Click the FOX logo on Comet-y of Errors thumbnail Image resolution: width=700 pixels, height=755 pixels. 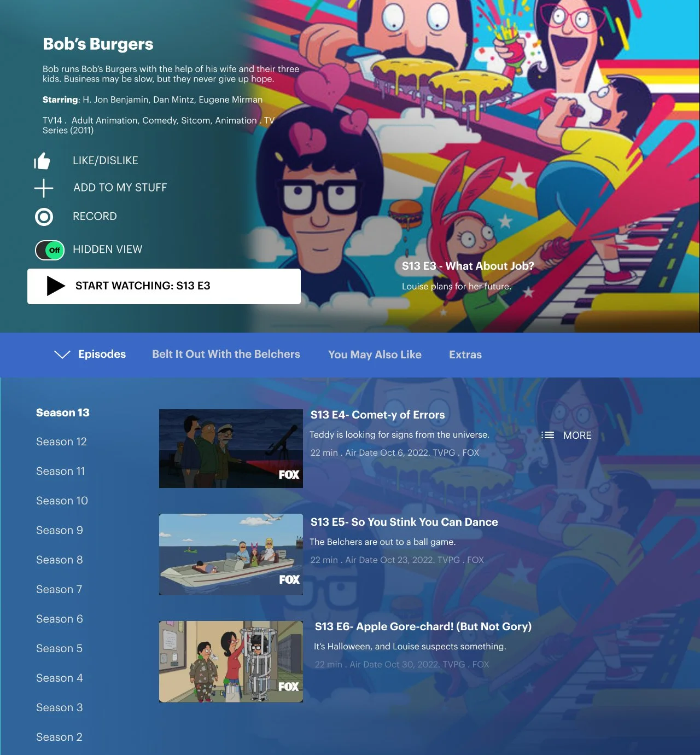(289, 474)
